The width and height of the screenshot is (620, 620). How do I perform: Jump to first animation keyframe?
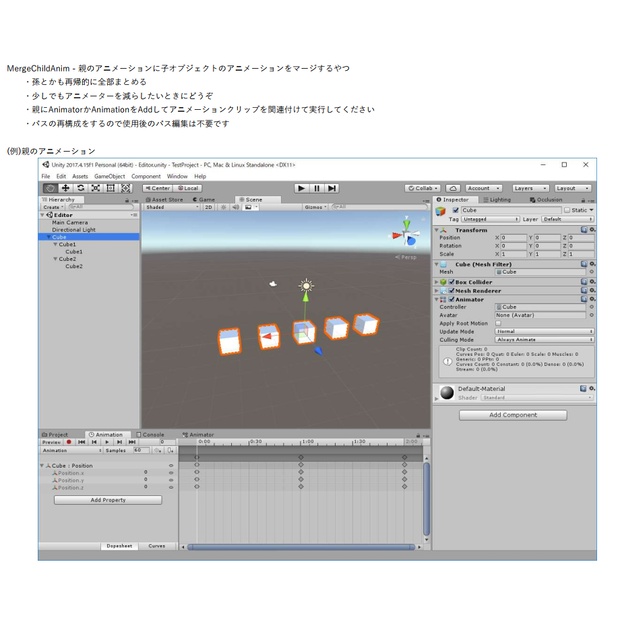pyautogui.click(x=81, y=442)
